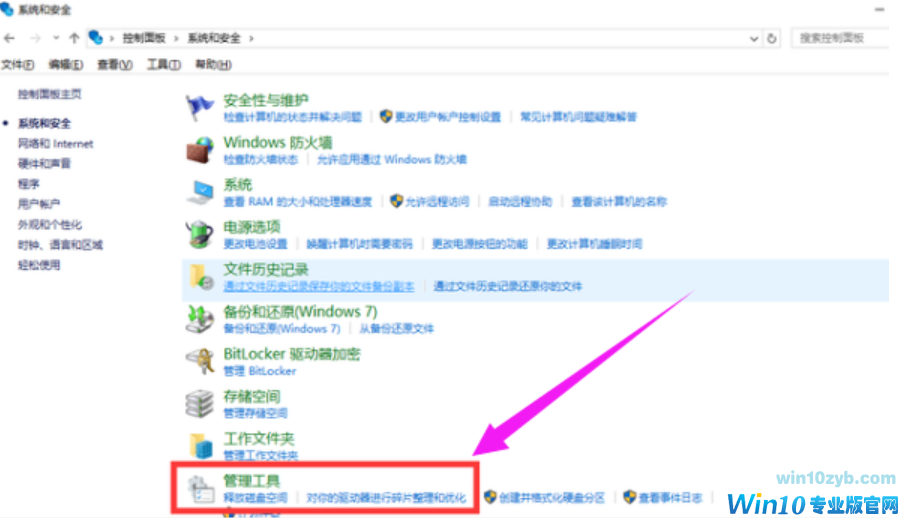904x518 pixels.
Task: Open the 存储空间 drives icon
Action: point(199,403)
